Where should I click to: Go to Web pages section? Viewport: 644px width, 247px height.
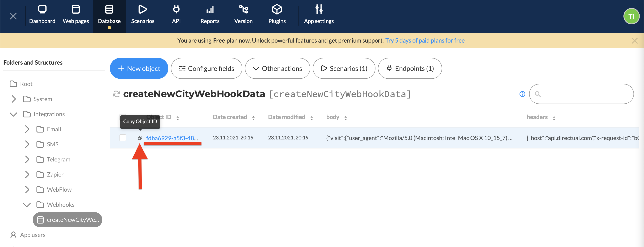pos(76,15)
